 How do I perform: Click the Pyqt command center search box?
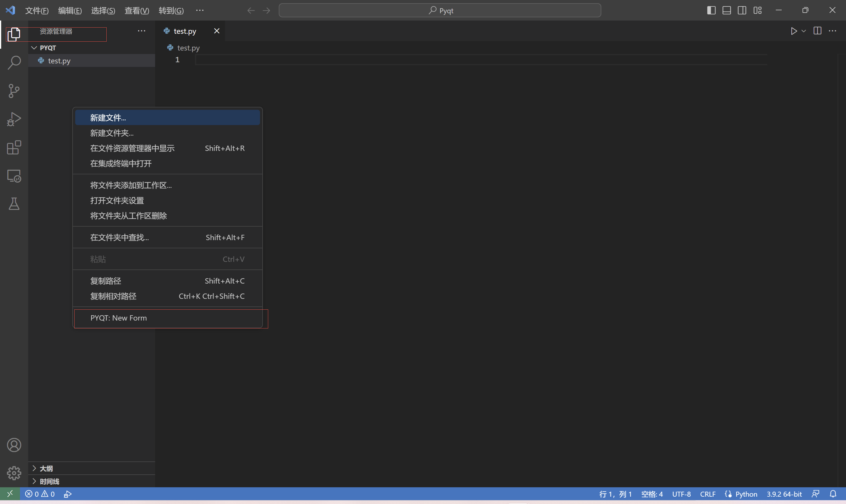440,10
